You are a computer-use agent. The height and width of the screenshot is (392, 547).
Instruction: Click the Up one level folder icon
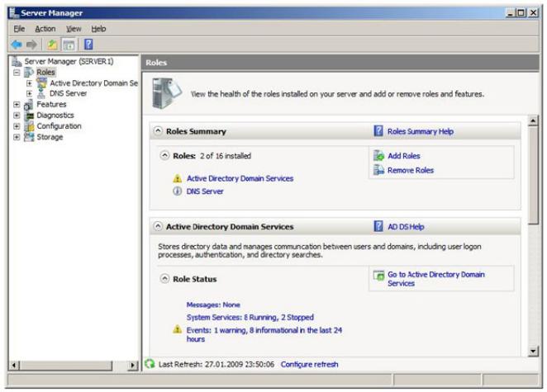point(52,45)
